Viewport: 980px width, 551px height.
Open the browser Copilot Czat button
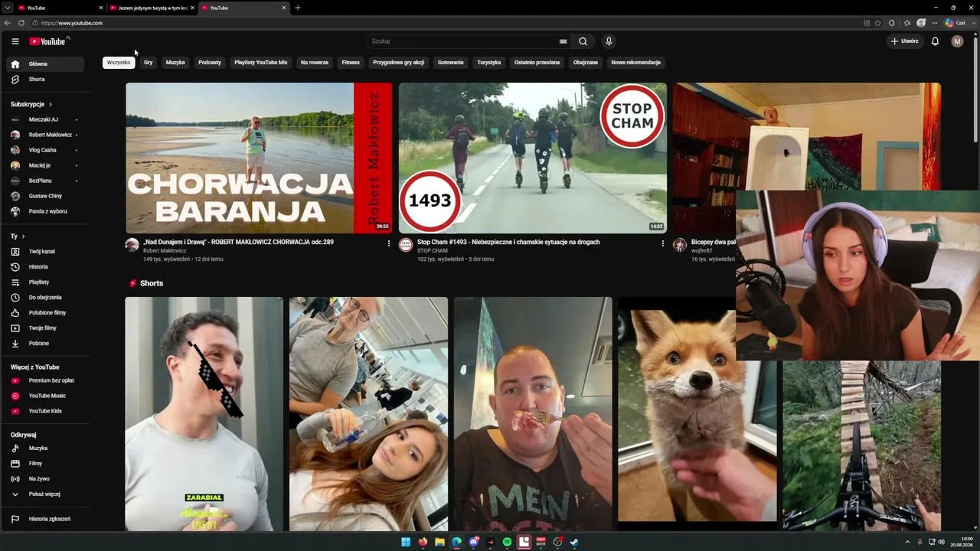click(x=955, y=23)
